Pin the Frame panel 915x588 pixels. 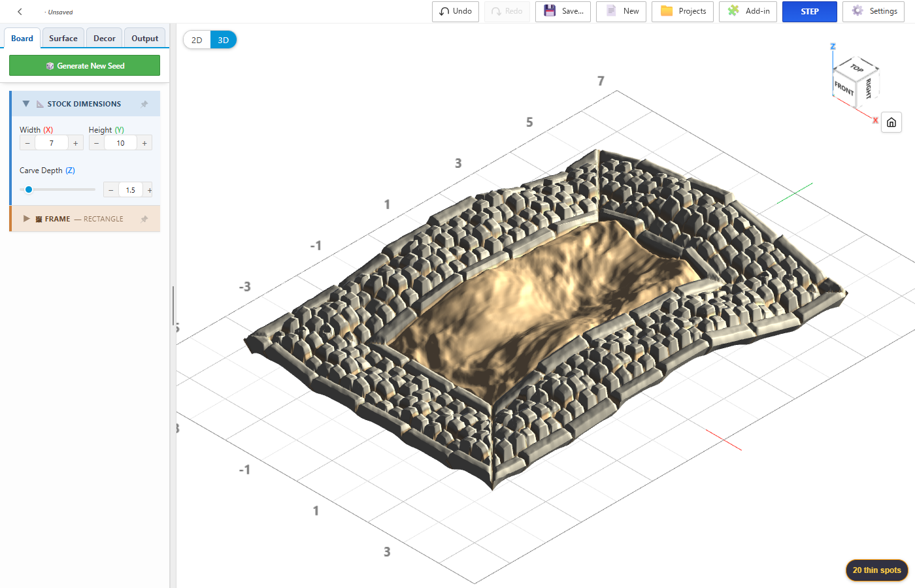(x=144, y=219)
